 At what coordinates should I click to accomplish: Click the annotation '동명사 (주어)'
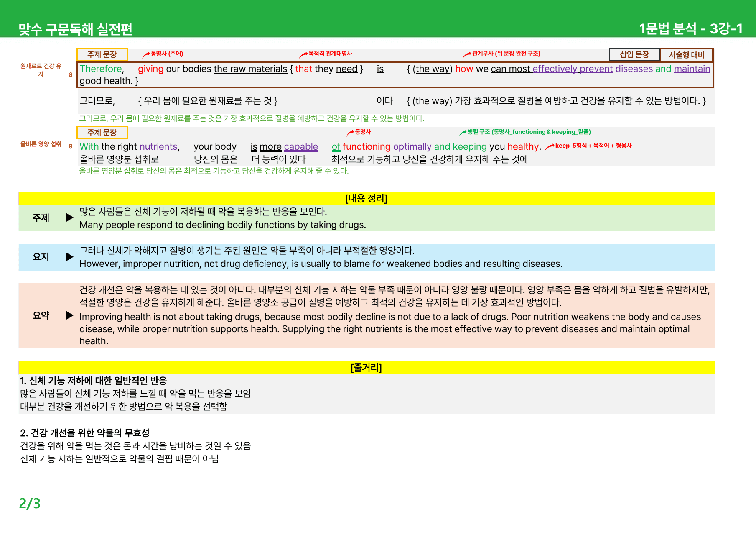tap(167, 54)
